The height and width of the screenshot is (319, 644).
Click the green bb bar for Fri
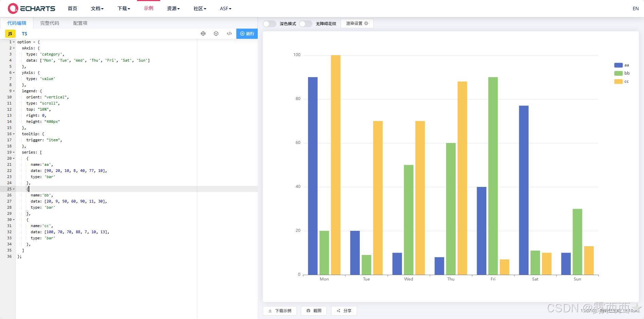493,176
